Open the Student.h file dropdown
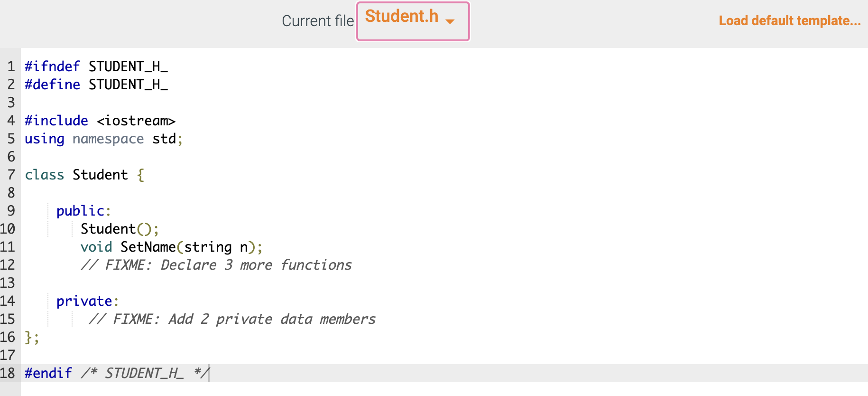This screenshot has width=868, height=396. coord(413,21)
